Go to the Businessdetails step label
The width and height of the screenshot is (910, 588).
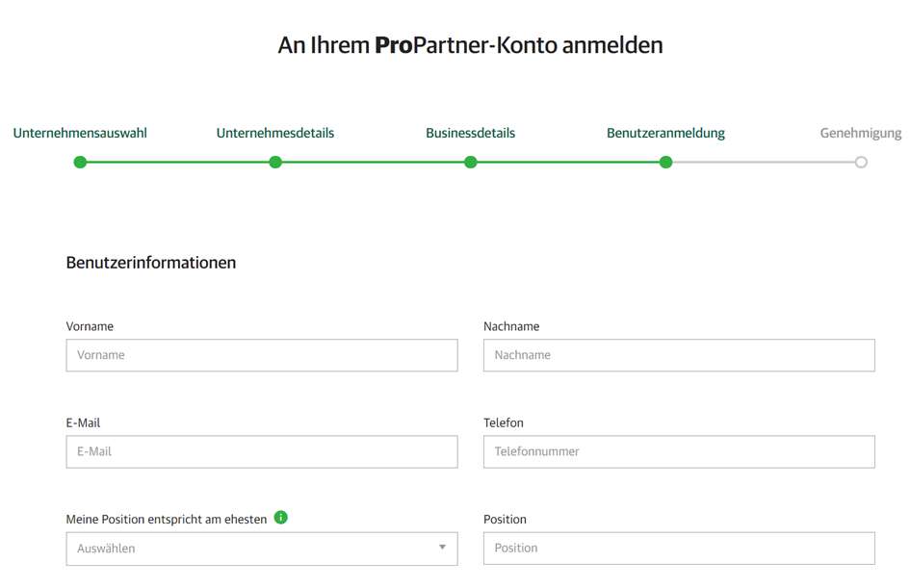click(x=471, y=133)
